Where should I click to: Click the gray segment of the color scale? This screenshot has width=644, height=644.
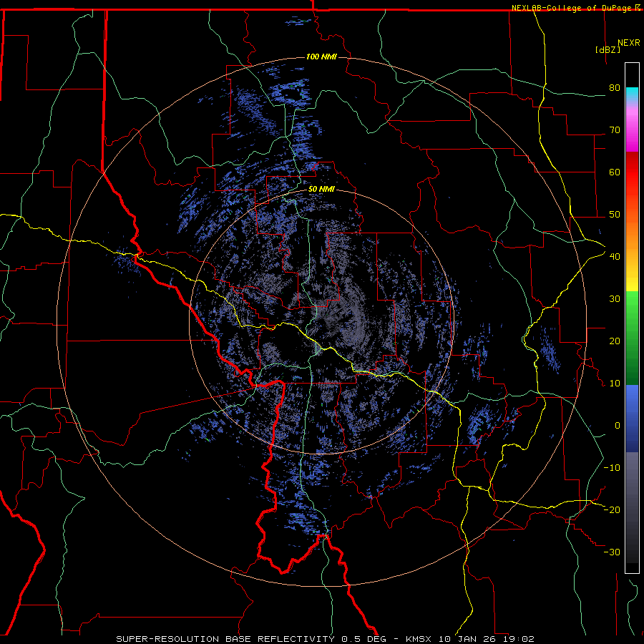click(632, 507)
